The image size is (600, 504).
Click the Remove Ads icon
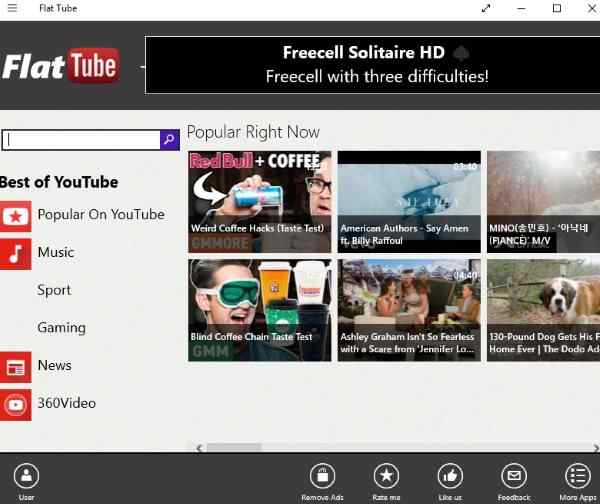[x=323, y=476]
